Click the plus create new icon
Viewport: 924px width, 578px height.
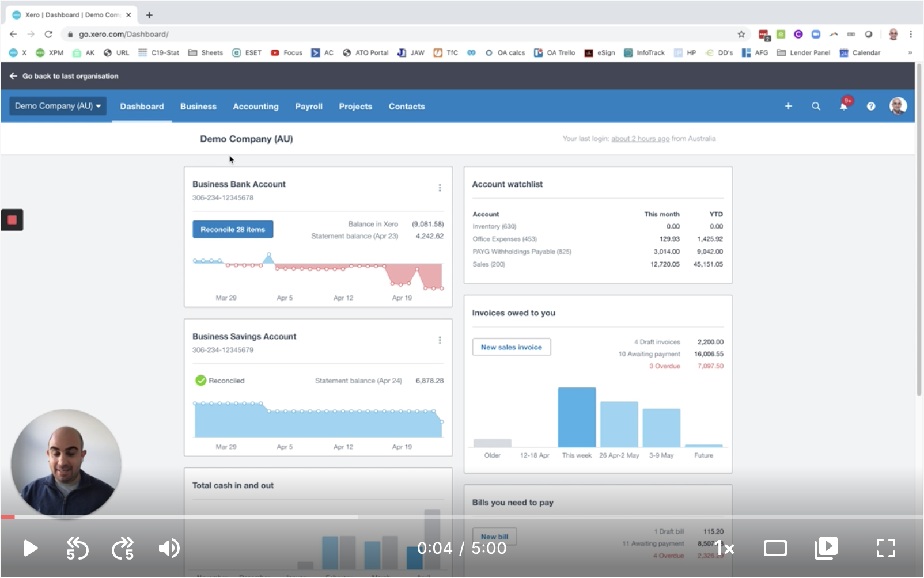pos(788,106)
